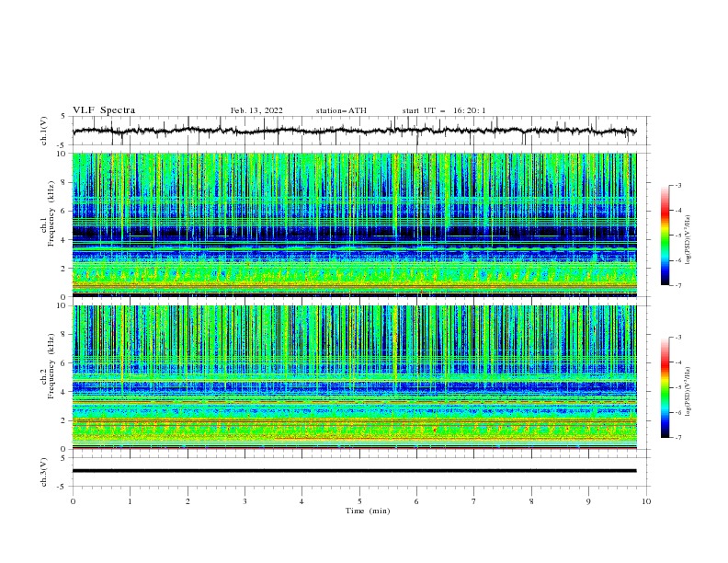Image resolution: width=728 pixels, height=563 pixels.
Task: Click tick label "7" on Time axis
Action: click(474, 501)
